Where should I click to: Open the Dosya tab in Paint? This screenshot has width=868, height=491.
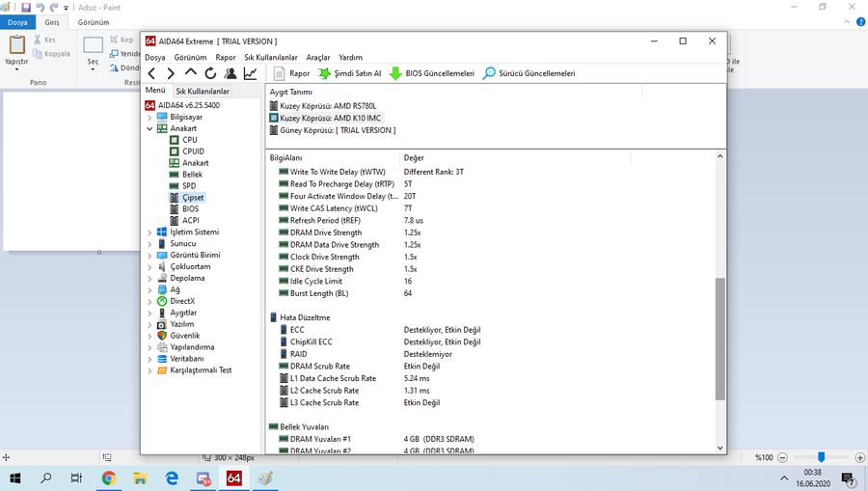tap(17, 23)
